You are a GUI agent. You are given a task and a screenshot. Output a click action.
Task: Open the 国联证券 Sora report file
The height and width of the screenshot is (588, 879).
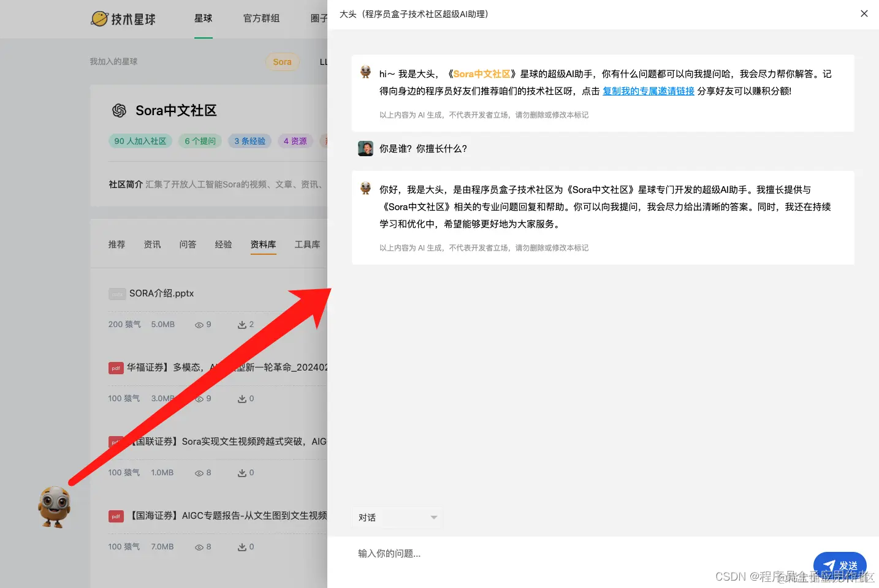(229, 442)
